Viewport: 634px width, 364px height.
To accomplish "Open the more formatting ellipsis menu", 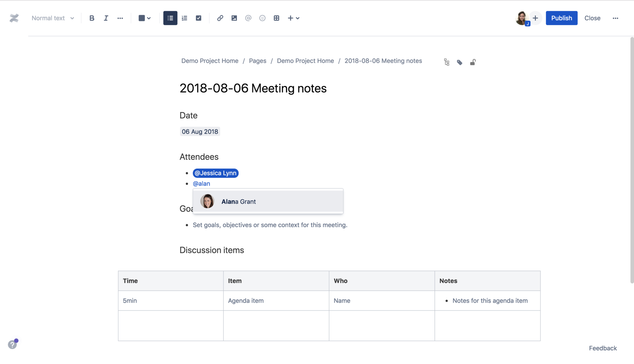I will click(x=120, y=18).
